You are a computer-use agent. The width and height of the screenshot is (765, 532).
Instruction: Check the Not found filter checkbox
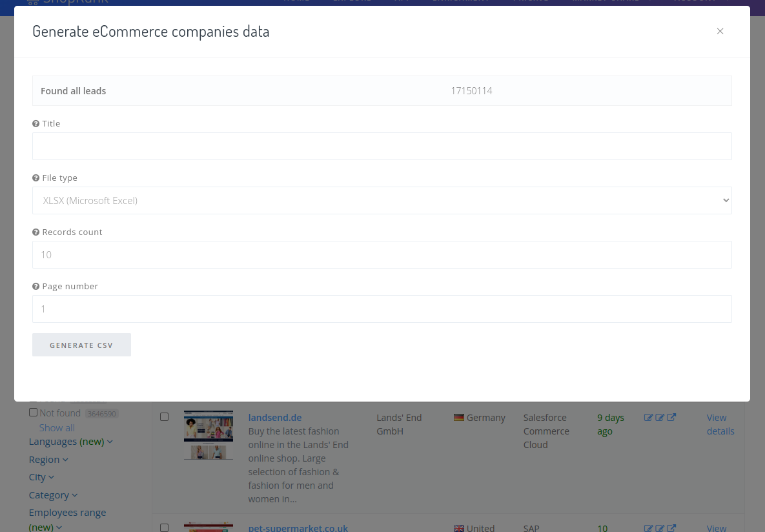point(34,413)
